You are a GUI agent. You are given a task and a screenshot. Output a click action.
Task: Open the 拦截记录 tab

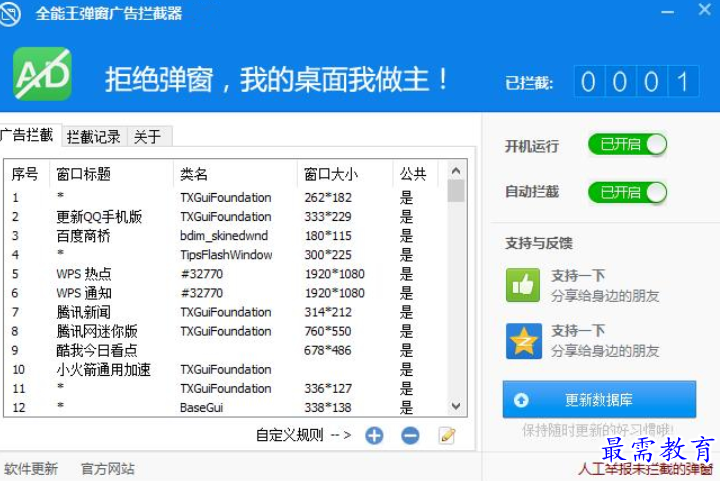coord(94,137)
